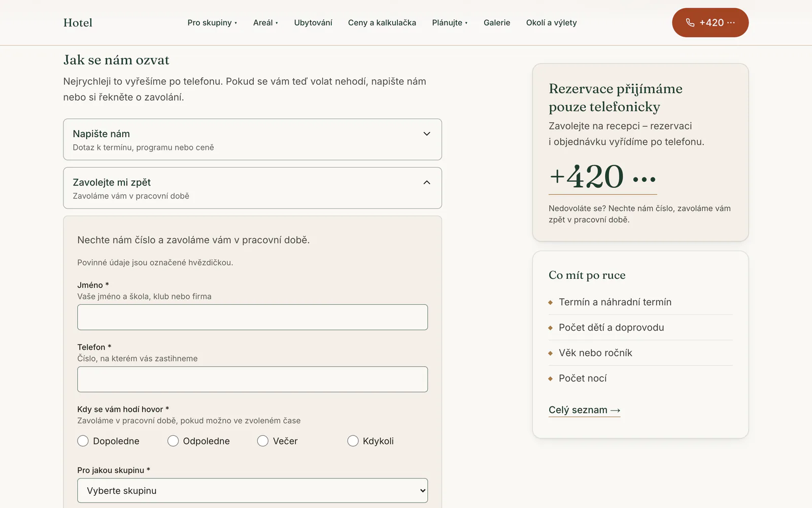Open the Pro skupiny dropdown menu
The image size is (812, 508).
(x=212, y=22)
